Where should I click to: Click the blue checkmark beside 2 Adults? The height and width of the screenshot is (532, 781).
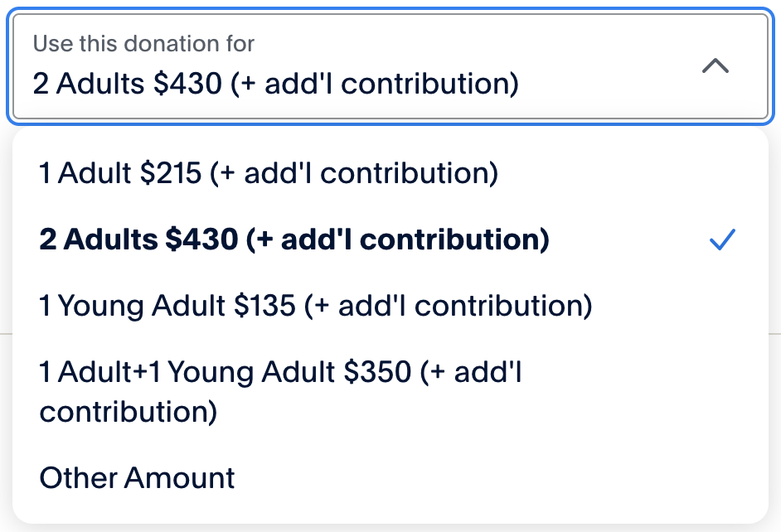click(722, 240)
